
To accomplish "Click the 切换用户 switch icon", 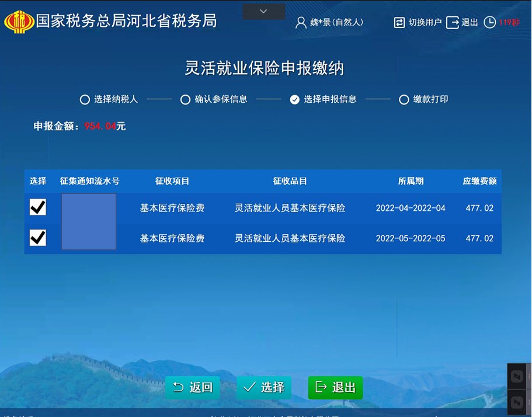I will click(x=399, y=23).
